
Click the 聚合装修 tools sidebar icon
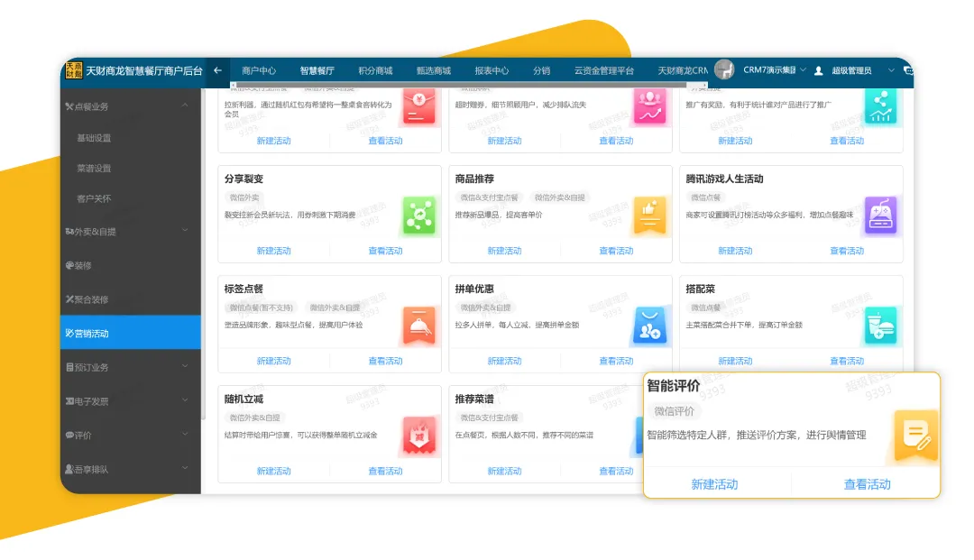(x=69, y=300)
